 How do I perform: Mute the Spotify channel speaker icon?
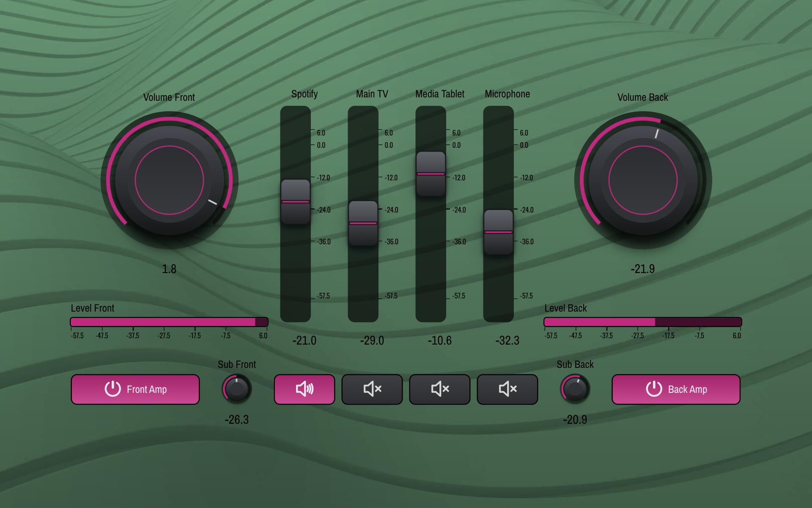(x=304, y=389)
